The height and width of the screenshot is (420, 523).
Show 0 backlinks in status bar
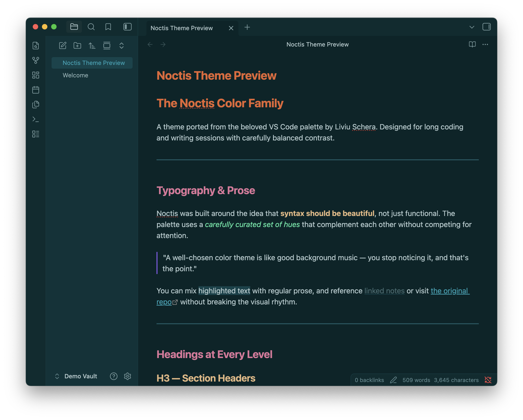click(x=369, y=380)
